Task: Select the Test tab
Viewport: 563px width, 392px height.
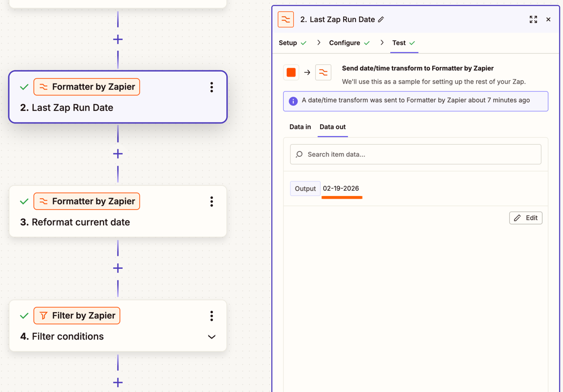Action: (x=399, y=43)
